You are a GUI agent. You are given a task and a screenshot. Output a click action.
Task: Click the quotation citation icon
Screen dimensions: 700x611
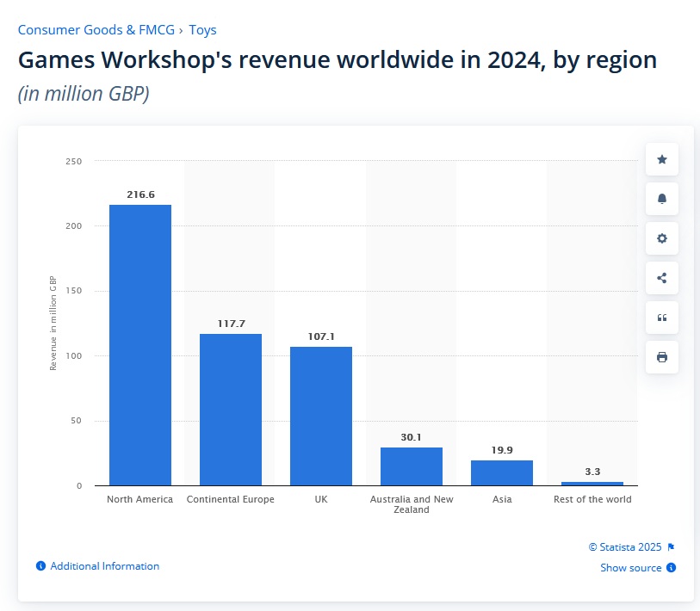tap(662, 318)
